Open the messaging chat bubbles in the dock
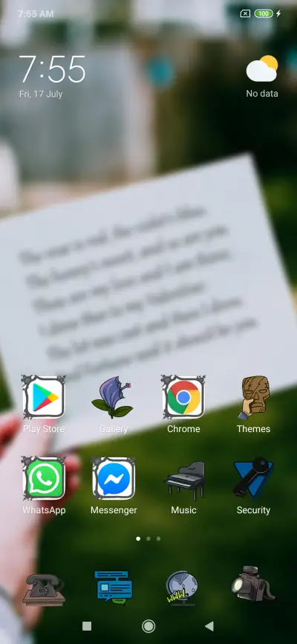This screenshot has width=297, height=644. click(113, 587)
